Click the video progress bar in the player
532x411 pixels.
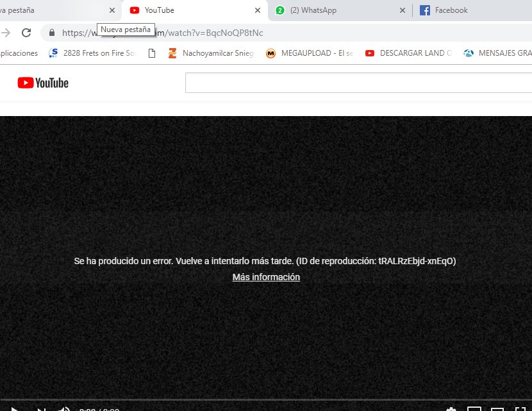click(x=266, y=398)
